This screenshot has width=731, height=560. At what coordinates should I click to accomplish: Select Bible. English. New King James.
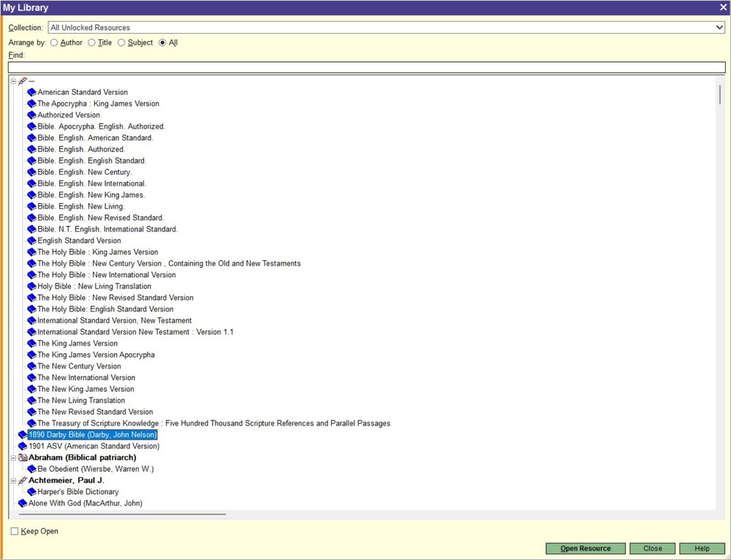coord(91,195)
